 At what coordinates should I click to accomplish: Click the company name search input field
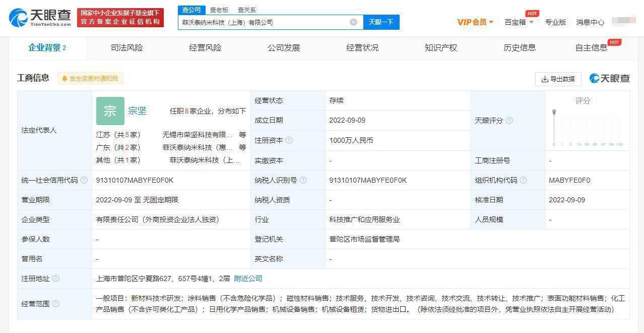(x=262, y=22)
